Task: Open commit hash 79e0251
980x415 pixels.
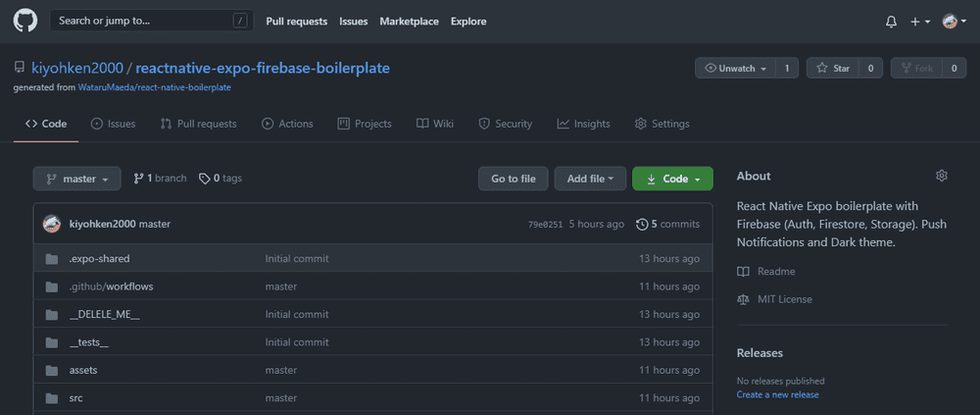Action: pos(545,224)
